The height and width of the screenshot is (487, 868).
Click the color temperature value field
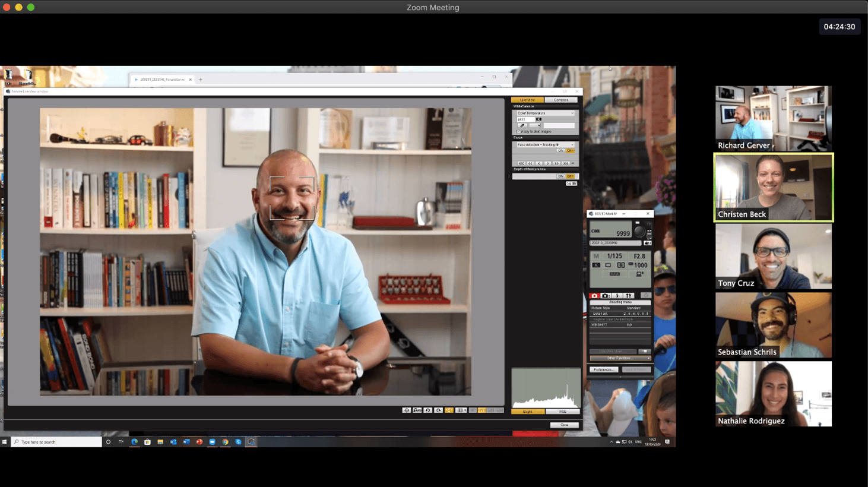pyautogui.click(x=525, y=119)
